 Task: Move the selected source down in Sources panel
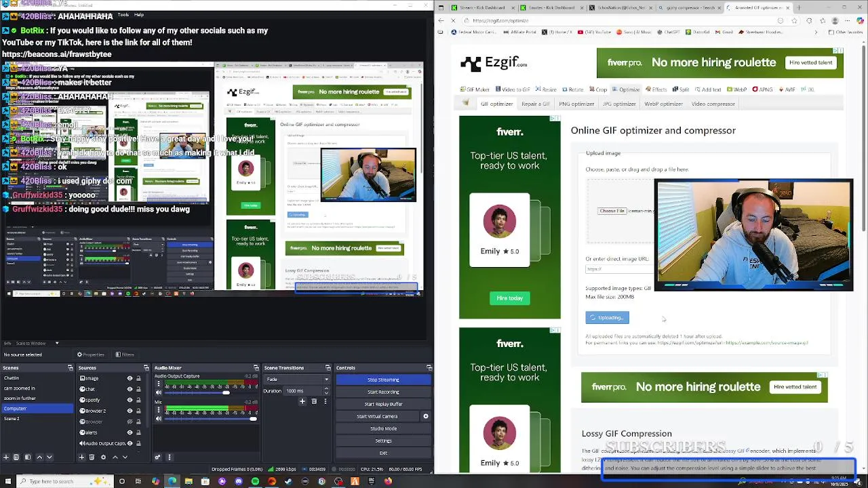tap(125, 457)
